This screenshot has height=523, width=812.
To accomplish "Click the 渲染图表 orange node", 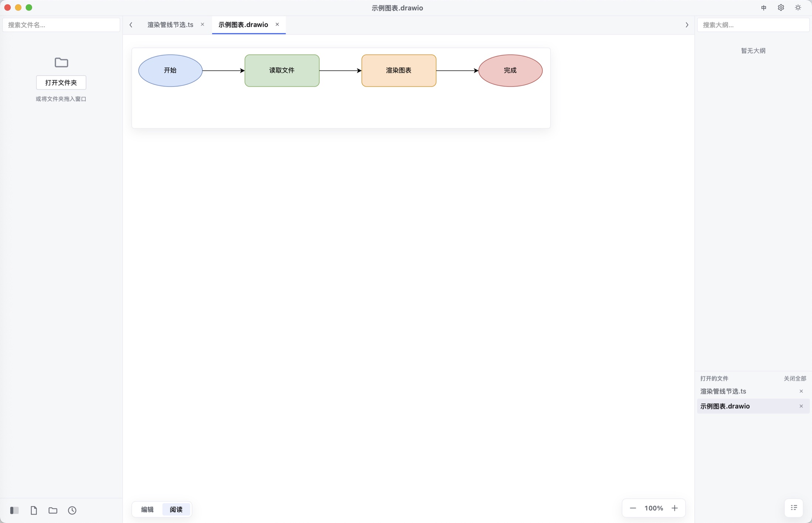I will point(399,70).
